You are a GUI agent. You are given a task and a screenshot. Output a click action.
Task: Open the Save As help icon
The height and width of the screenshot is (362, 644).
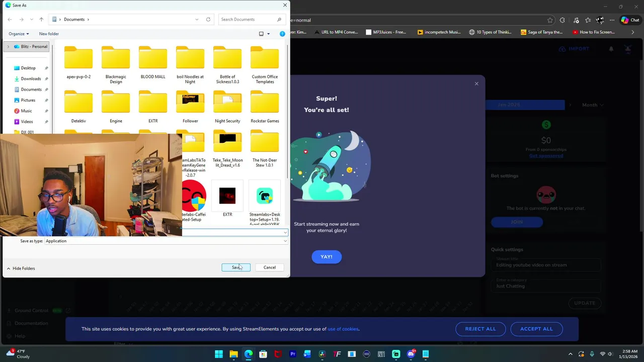pyautogui.click(x=282, y=34)
